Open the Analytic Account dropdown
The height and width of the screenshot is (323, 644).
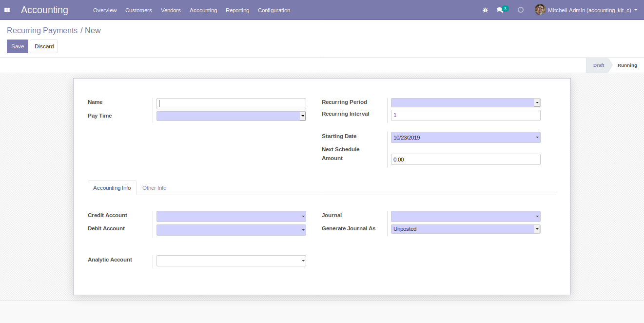pyautogui.click(x=231, y=261)
